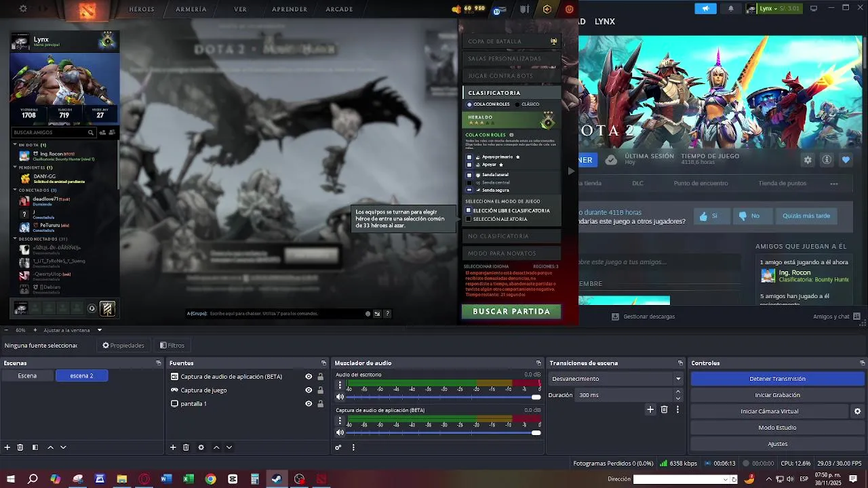This screenshot has width=868, height=488.
Task: Click Iniciar Grabación button
Action: 777,395
